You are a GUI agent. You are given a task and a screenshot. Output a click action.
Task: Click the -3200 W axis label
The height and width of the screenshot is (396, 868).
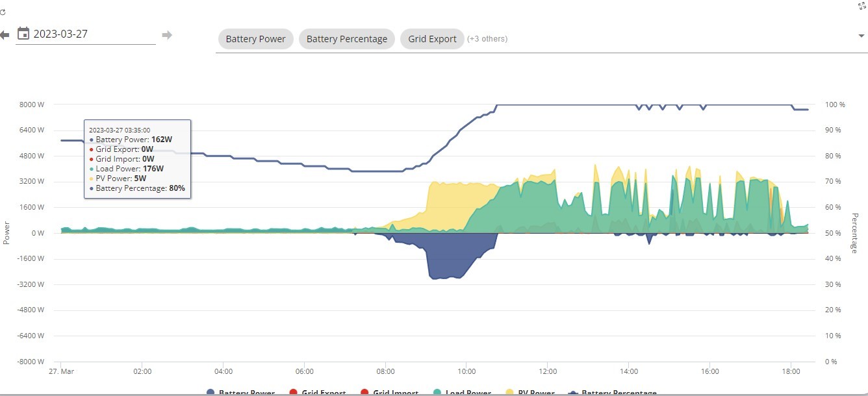(x=31, y=284)
